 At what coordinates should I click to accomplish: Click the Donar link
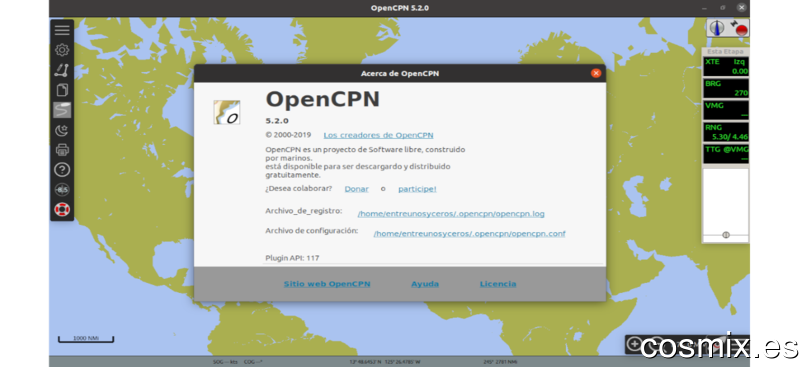pyautogui.click(x=357, y=189)
